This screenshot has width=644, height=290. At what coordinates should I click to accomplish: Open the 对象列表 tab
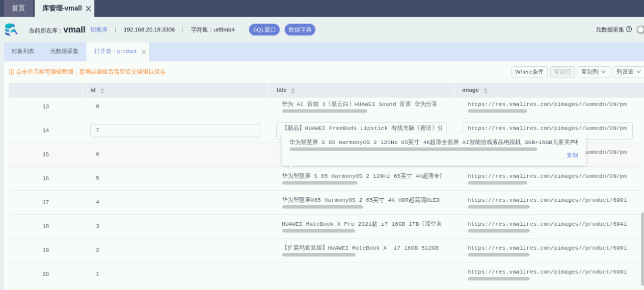coord(23,51)
